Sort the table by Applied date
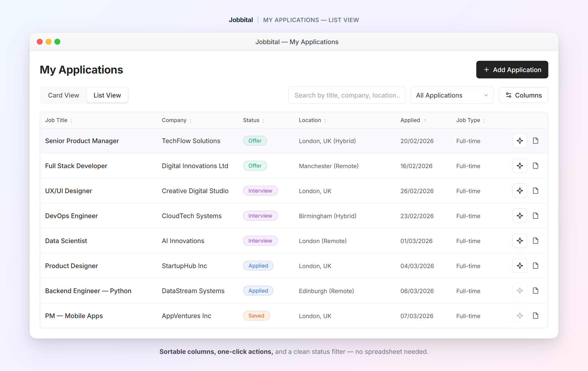Image resolution: width=588 pixels, height=371 pixels. coord(413,120)
